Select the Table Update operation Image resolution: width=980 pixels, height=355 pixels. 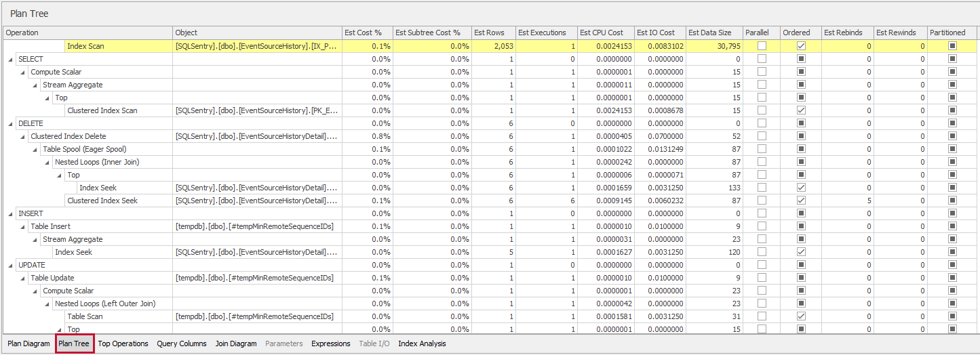pos(52,278)
